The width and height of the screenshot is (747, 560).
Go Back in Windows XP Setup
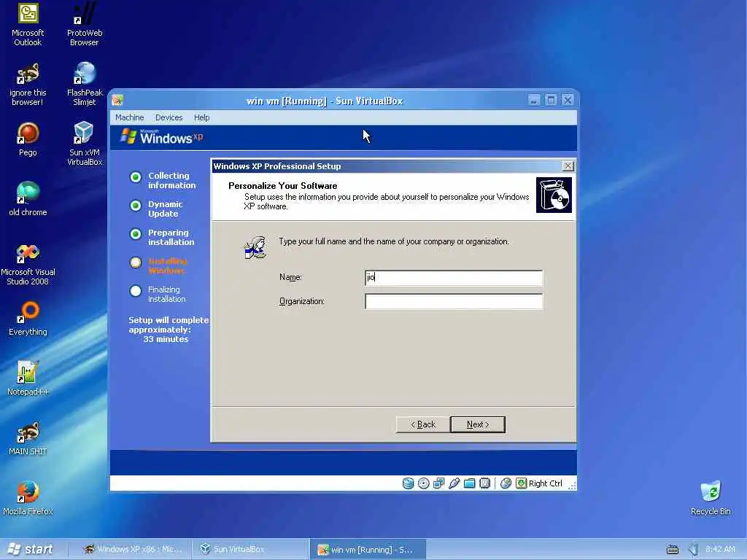(x=423, y=424)
